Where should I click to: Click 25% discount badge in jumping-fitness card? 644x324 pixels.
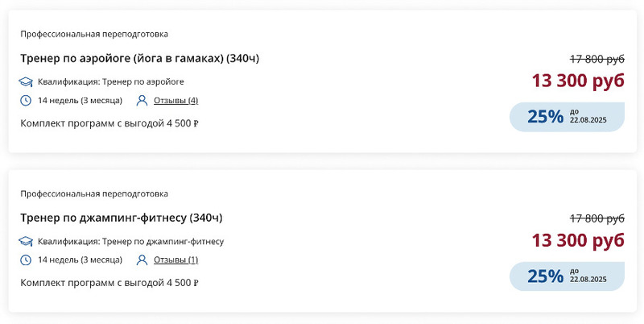(567, 276)
